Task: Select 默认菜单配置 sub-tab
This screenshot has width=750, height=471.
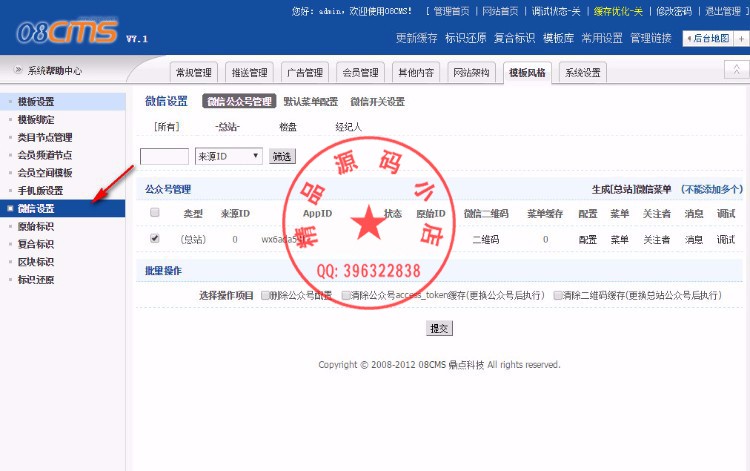Action: tap(310, 101)
